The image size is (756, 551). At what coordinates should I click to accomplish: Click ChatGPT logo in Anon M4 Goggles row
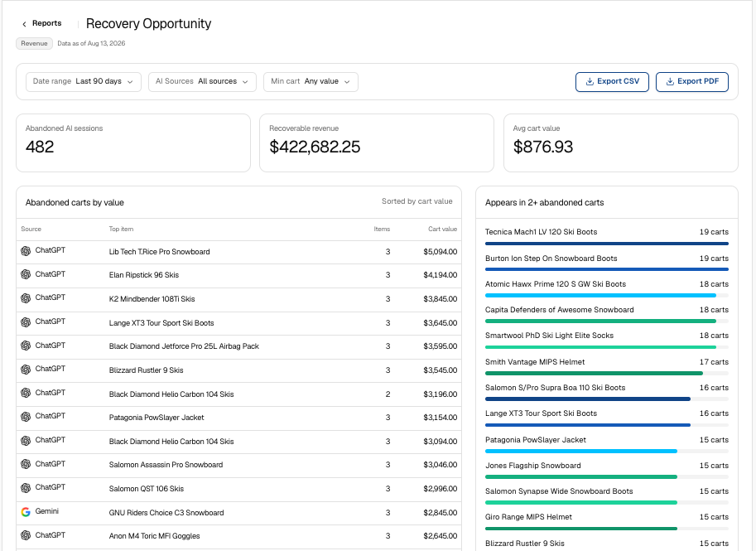point(26,535)
